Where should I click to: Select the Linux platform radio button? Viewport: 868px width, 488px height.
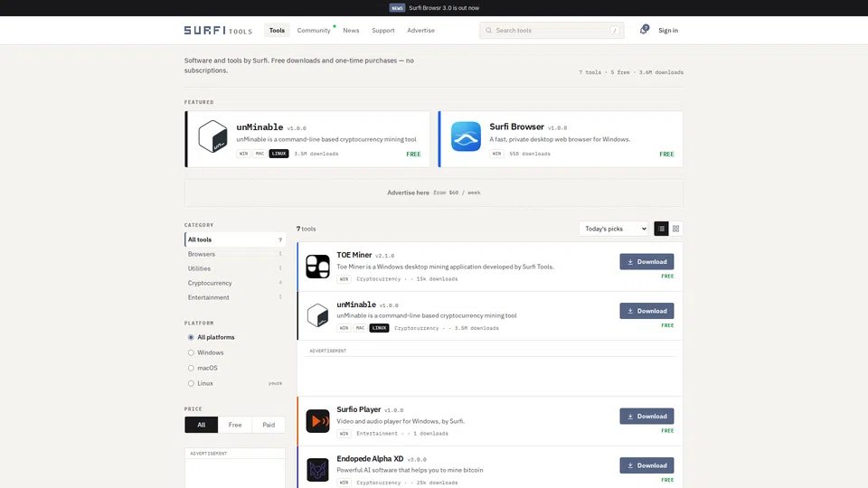(191, 383)
